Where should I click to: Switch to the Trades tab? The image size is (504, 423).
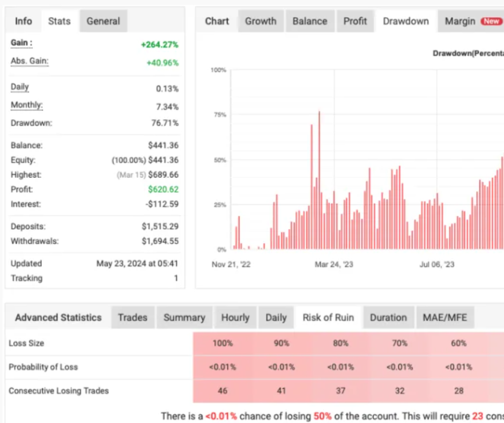coord(132,317)
